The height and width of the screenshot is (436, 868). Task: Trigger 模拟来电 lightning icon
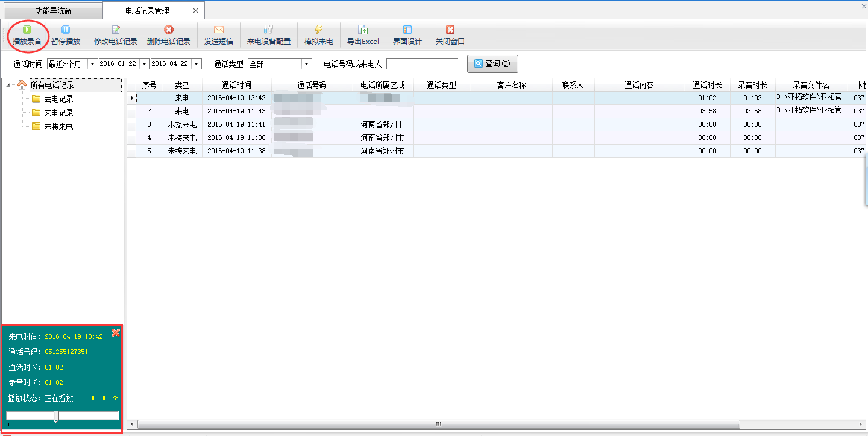tap(319, 30)
